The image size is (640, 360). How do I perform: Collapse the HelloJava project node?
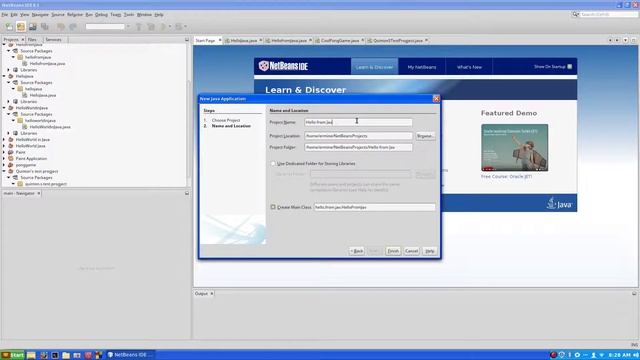coord(4,76)
